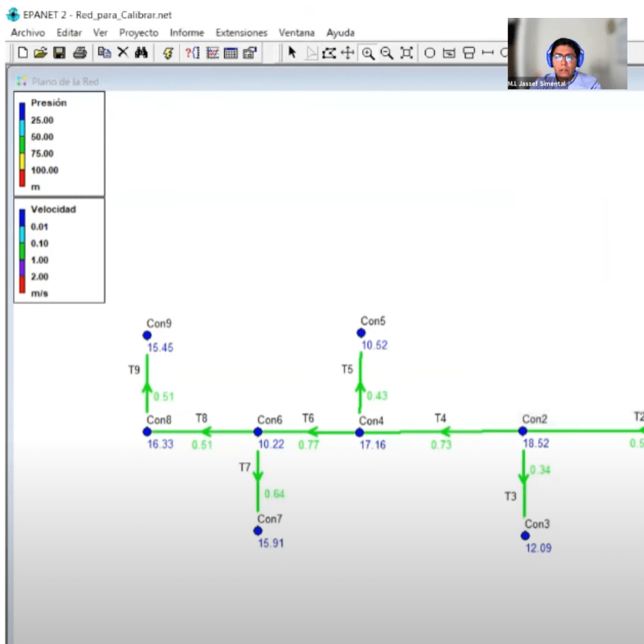
Task: Select the Con7 junction node
Action: 258,531
